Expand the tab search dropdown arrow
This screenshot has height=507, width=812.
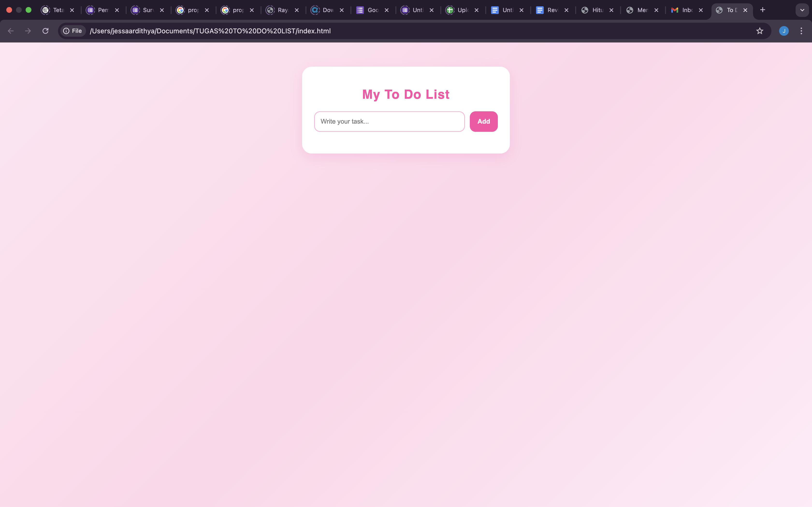(x=802, y=10)
